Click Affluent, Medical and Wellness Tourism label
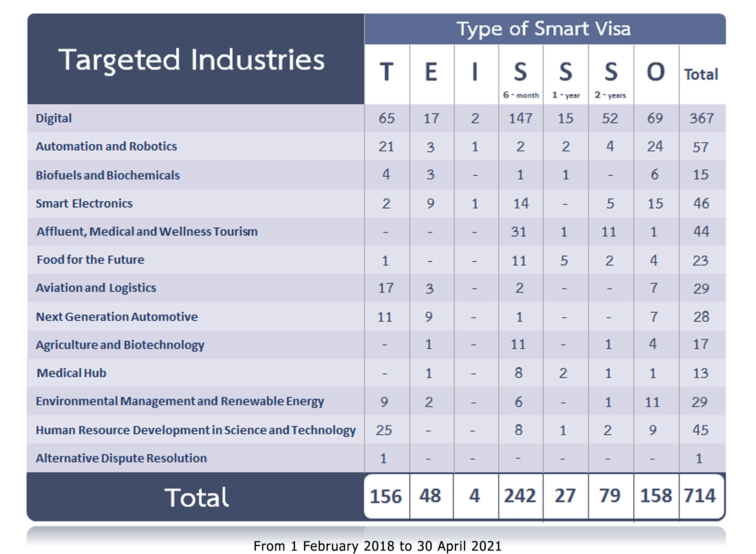 click(x=147, y=232)
